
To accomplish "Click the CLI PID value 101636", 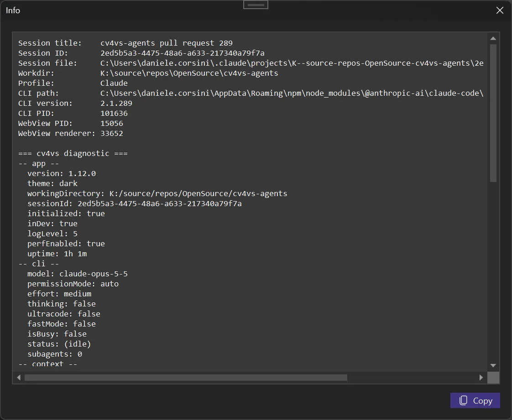I will pyautogui.click(x=114, y=114).
